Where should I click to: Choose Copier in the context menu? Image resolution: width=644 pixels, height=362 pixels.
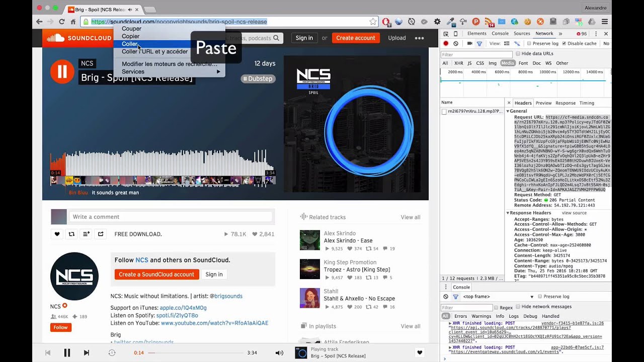click(170, 36)
